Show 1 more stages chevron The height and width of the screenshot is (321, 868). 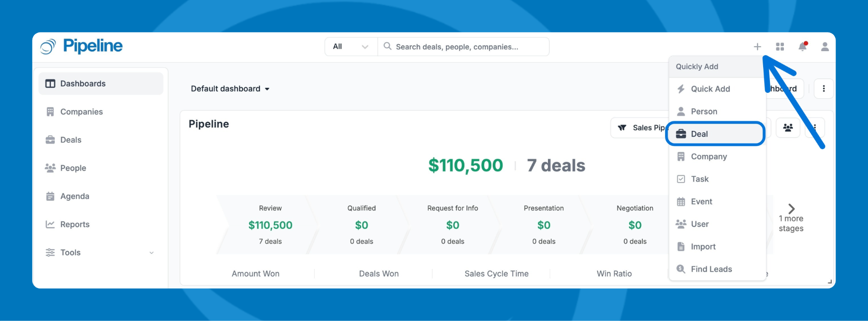[x=791, y=209]
